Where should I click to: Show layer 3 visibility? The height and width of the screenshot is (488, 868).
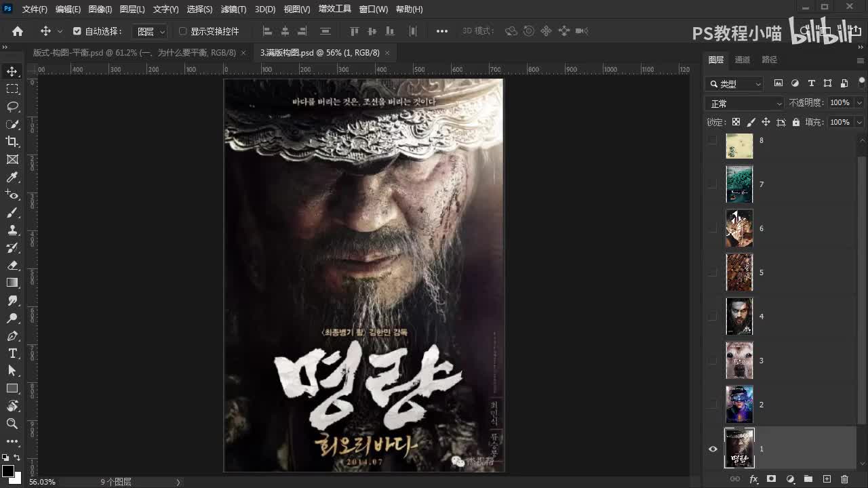[713, 361]
